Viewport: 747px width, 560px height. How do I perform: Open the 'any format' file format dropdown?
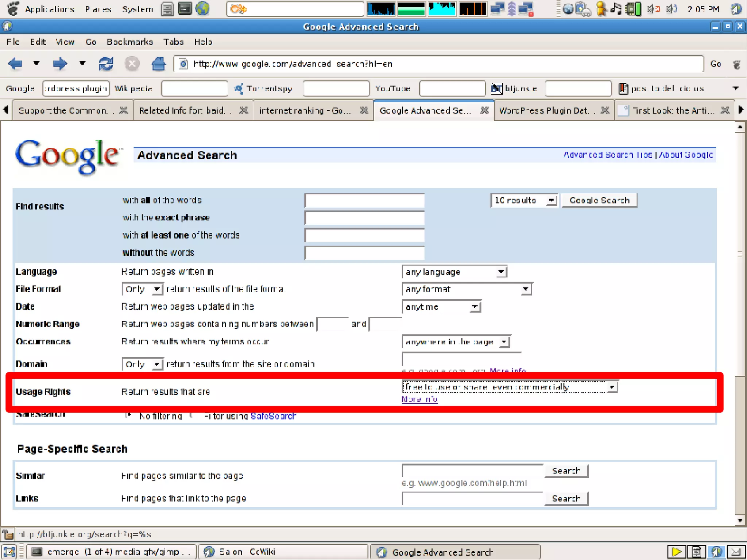[467, 289]
